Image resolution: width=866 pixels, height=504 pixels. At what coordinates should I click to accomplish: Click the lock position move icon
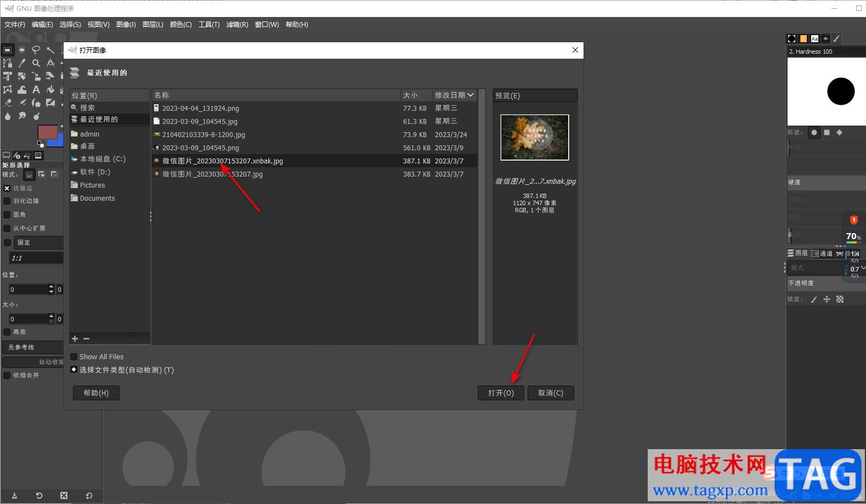[x=827, y=299]
